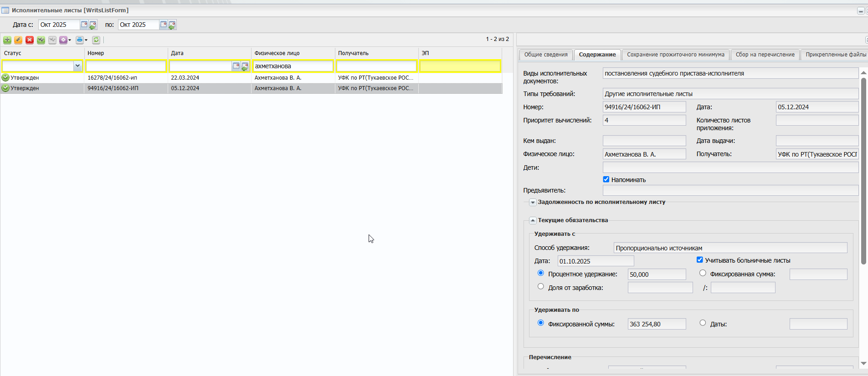Image resolution: width=868 pixels, height=376 pixels.
Task: Click the 'Дата с' period input field
Action: coord(59,25)
